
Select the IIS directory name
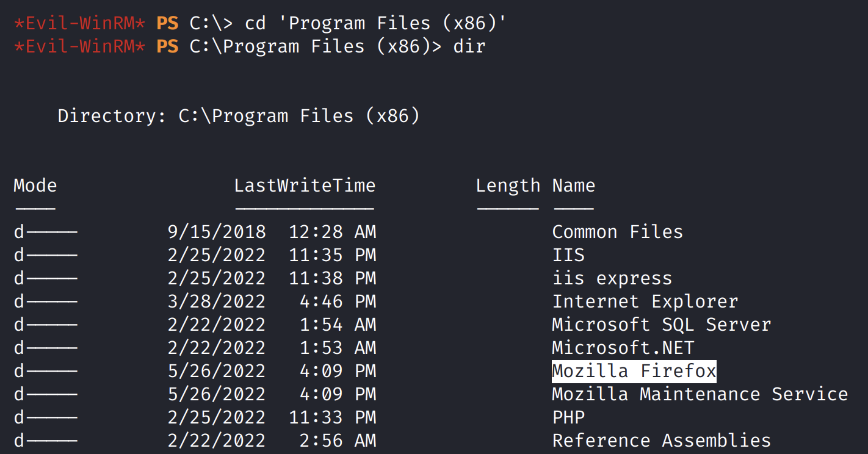568,255
